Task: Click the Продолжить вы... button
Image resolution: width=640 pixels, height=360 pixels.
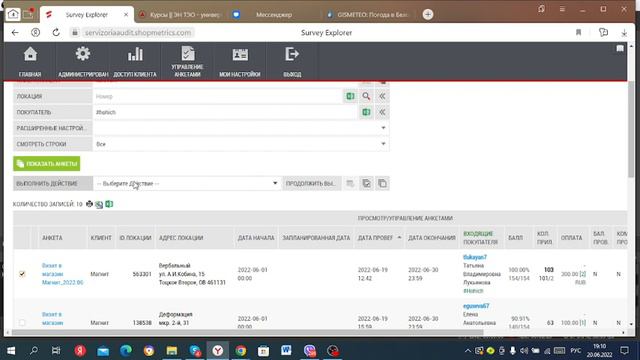Action: click(x=311, y=184)
